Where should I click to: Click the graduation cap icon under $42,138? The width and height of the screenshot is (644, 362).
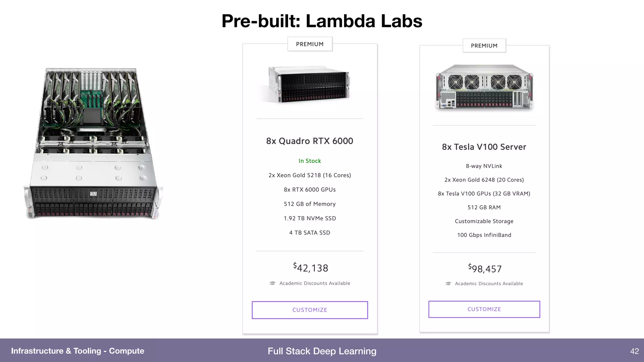pos(272,283)
